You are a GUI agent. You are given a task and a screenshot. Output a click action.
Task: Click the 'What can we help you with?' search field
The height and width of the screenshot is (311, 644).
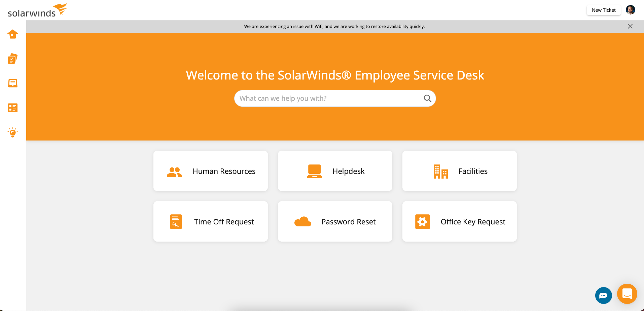click(x=323, y=98)
